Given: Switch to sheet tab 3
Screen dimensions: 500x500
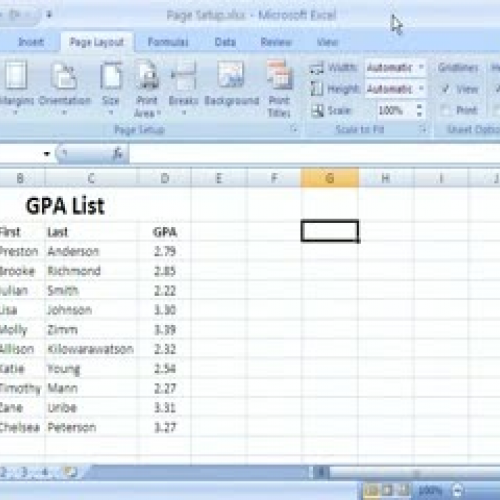Looking at the screenshot, I should click(24, 472).
